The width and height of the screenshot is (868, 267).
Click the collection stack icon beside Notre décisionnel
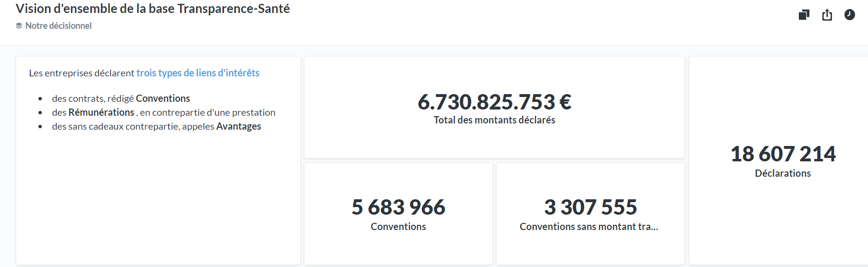pyautogui.click(x=19, y=26)
